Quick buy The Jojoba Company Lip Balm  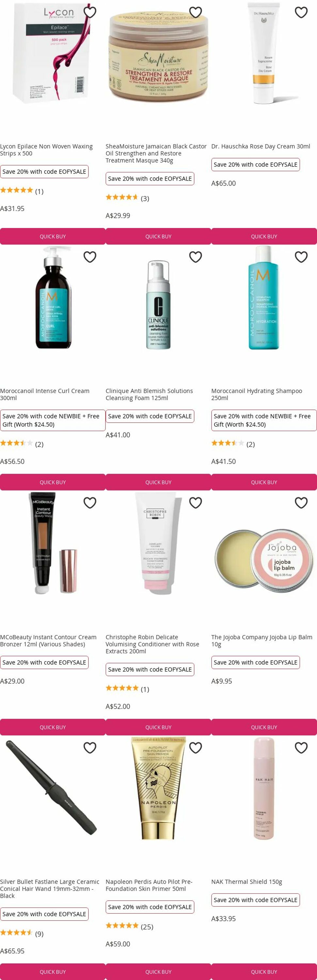[x=264, y=727]
